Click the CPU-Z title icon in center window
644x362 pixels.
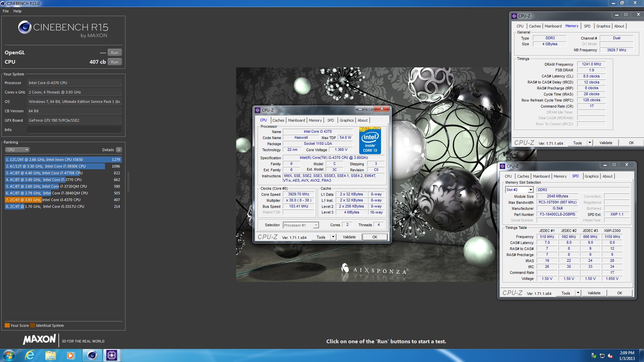point(258,110)
